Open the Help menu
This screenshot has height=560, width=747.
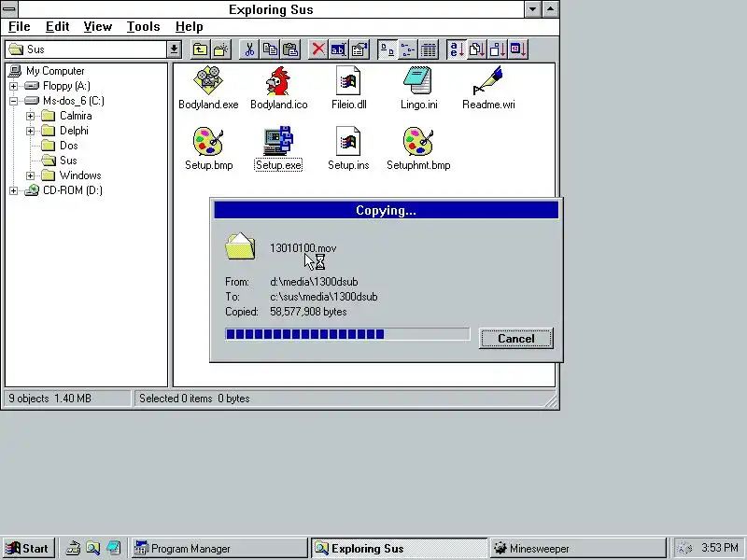(x=190, y=27)
